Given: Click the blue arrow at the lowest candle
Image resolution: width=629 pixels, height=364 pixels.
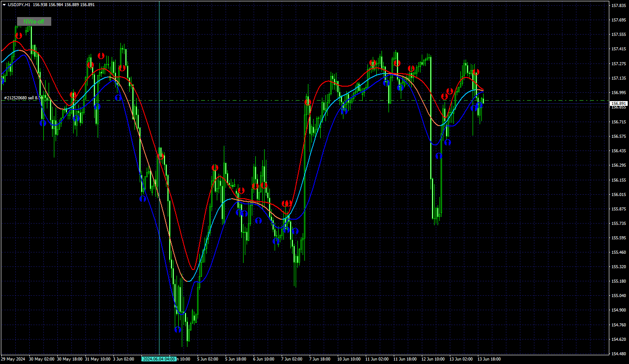Looking at the screenshot, I should click(178, 329).
